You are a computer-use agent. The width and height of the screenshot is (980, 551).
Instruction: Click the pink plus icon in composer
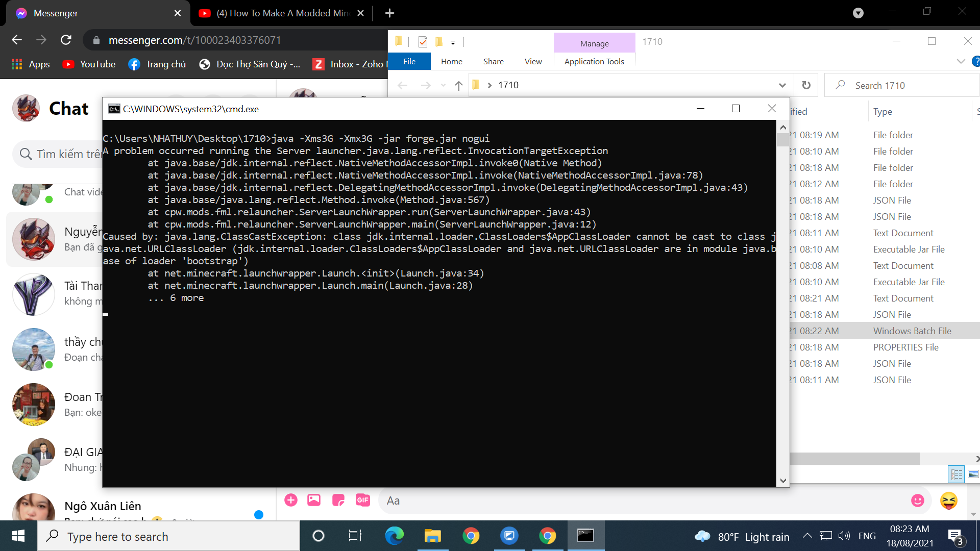click(x=291, y=500)
